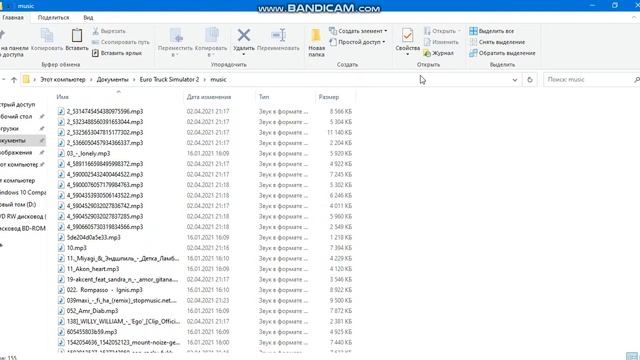This screenshot has height=360, width=640.
Task: Open Дисковод BD-ROM in navigation pane
Action: click(x=23, y=229)
